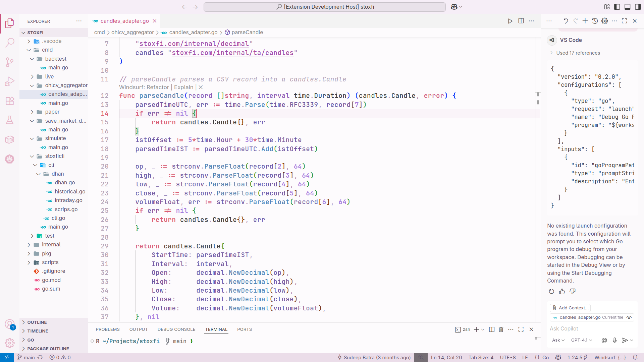The height and width of the screenshot is (362, 644).
Task: Start a new Copilot chat with plus icon
Action: (585, 21)
